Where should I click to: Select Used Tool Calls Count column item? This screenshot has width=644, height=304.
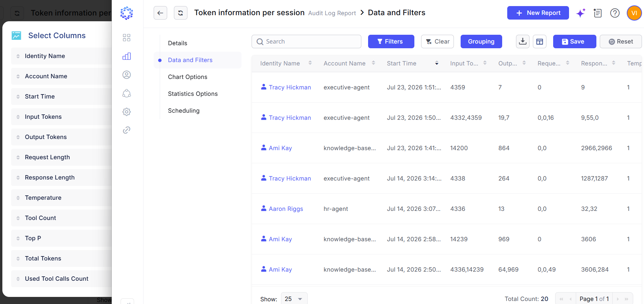click(x=61, y=279)
